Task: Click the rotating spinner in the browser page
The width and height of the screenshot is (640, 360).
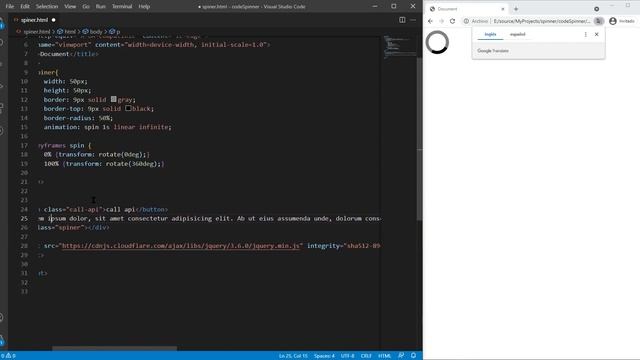Action: point(437,42)
